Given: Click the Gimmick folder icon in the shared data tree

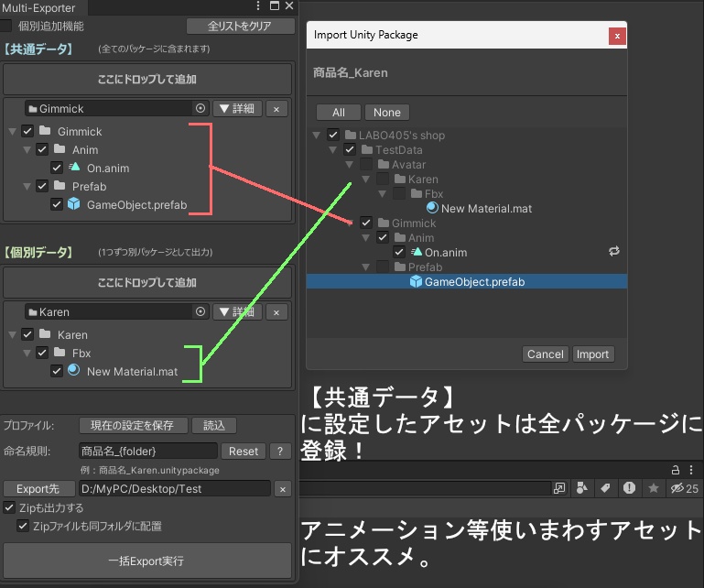Looking at the screenshot, I should [45, 131].
